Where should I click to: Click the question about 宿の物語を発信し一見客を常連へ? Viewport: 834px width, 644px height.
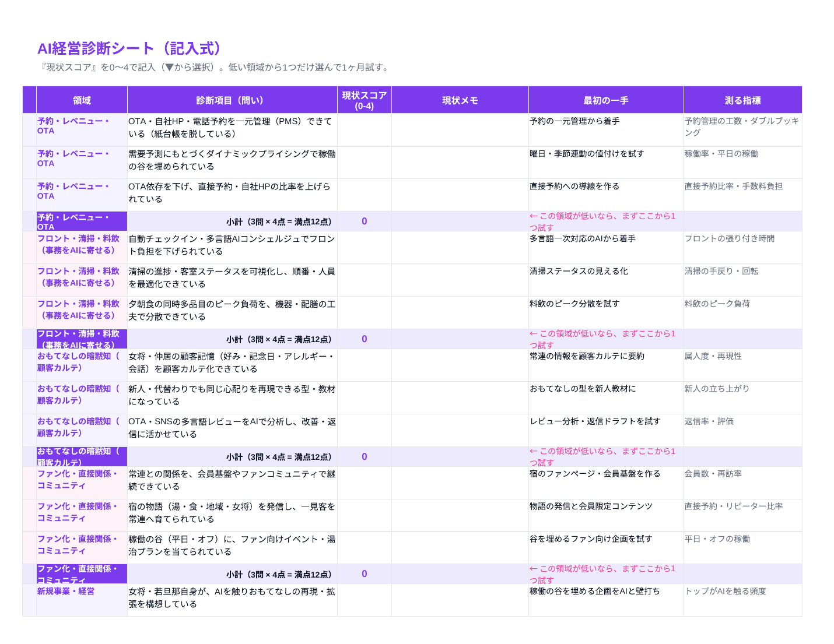click(x=232, y=515)
